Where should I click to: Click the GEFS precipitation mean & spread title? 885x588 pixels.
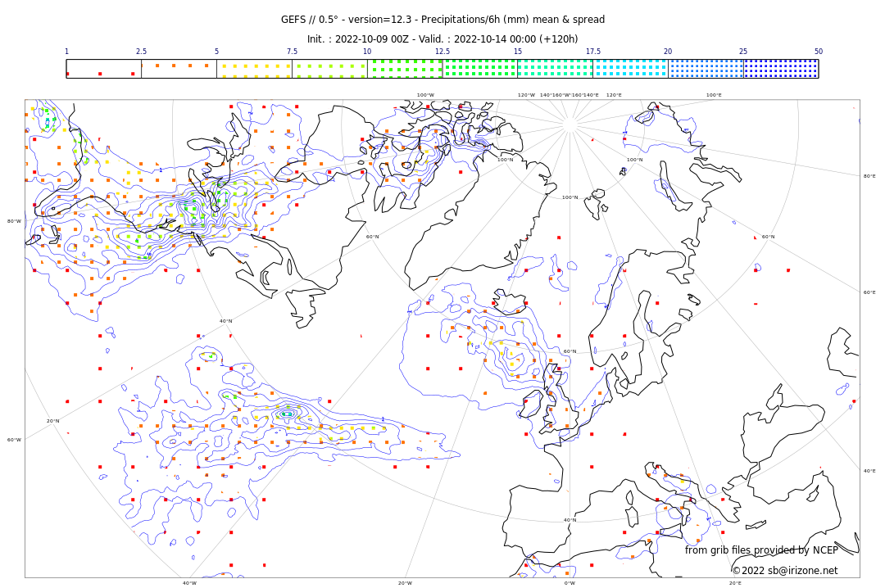click(x=442, y=20)
